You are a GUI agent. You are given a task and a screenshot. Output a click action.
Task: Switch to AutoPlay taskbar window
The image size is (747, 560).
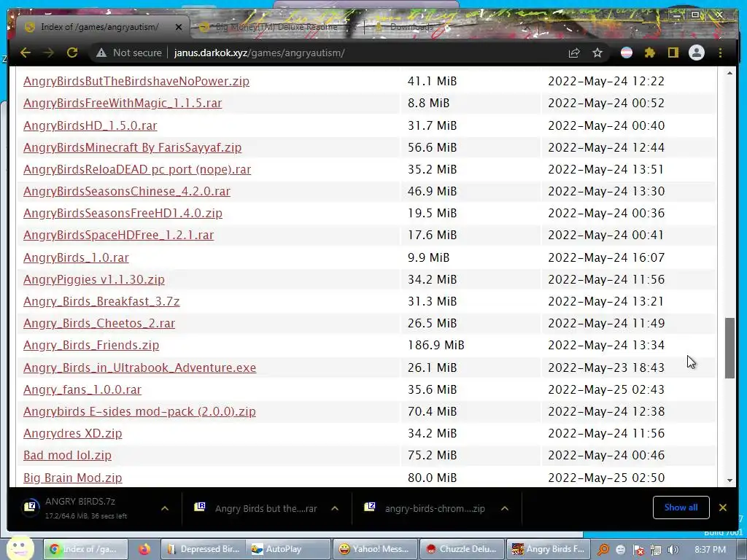290,549
